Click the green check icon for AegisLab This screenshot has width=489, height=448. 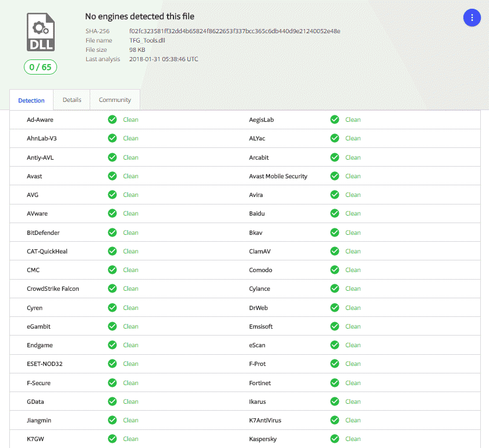[x=335, y=119]
